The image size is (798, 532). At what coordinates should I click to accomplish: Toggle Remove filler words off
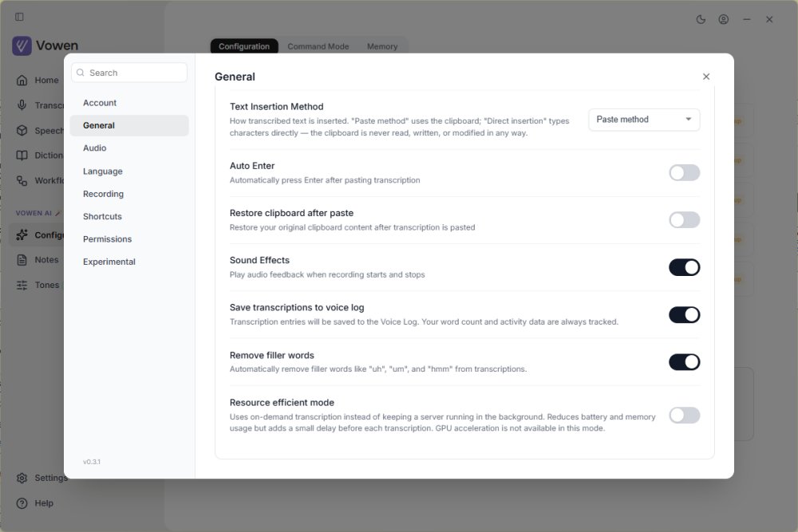click(x=685, y=362)
